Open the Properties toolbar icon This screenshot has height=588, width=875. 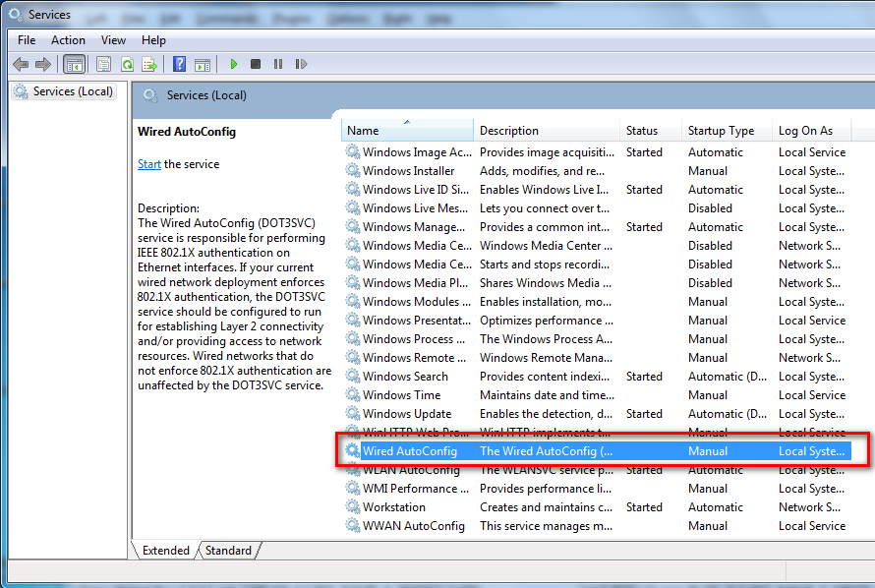tap(103, 64)
